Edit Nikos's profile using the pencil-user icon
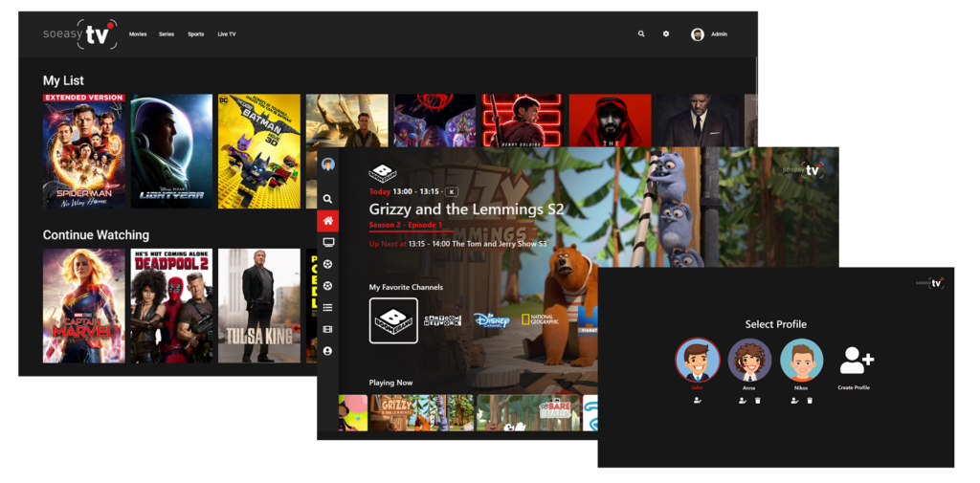This screenshot has height=483, width=980. click(794, 401)
